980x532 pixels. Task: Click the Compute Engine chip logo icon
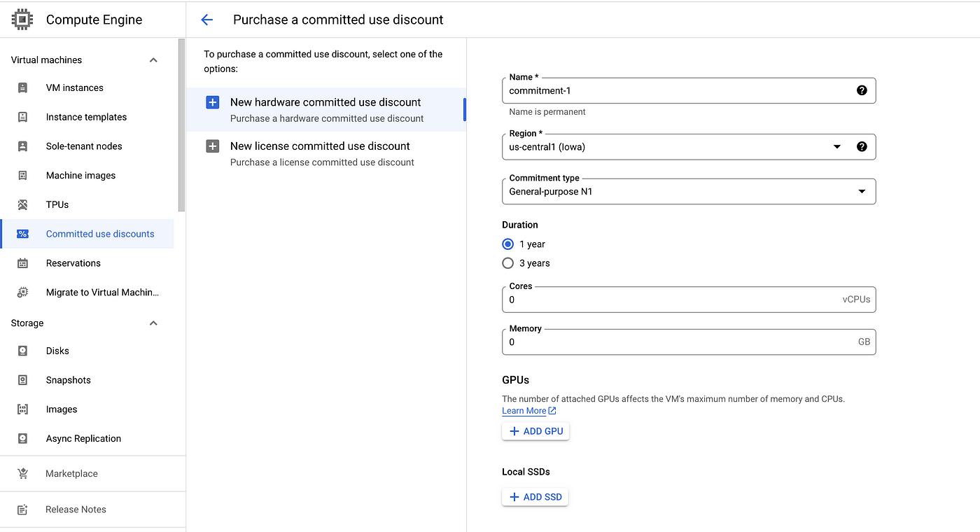[22, 20]
